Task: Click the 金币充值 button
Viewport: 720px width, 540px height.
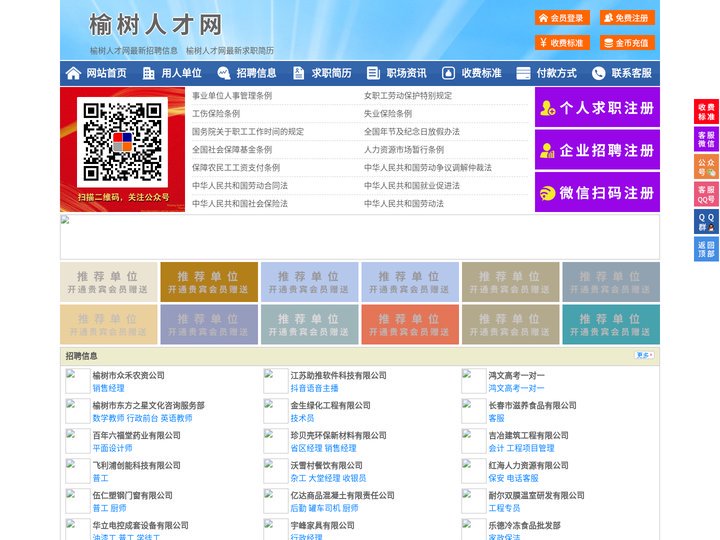Action: tap(627, 43)
